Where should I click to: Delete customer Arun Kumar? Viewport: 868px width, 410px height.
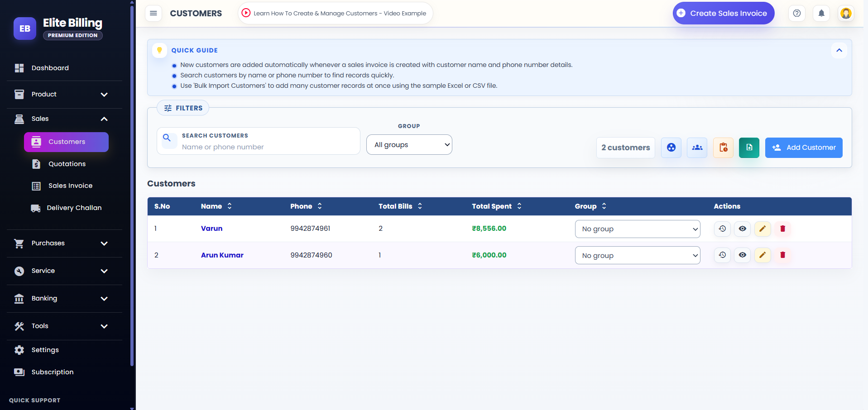click(x=782, y=255)
